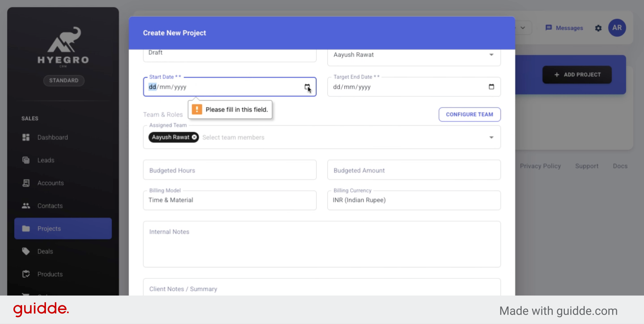Open the Deals section
This screenshot has width=644, height=324.
[x=45, y=251]
